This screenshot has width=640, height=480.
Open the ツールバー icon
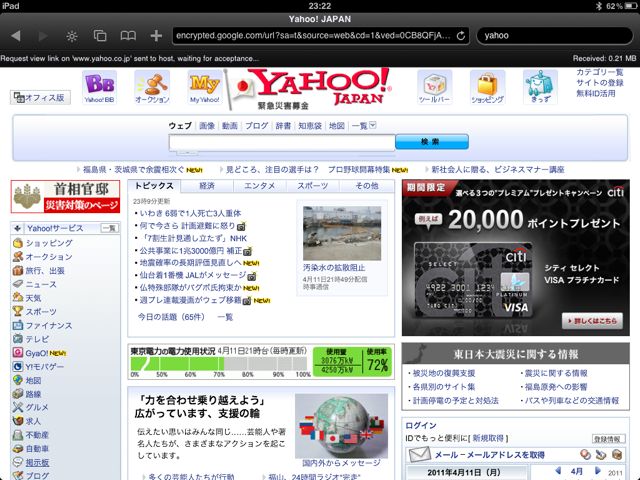[x=434, y=87]
